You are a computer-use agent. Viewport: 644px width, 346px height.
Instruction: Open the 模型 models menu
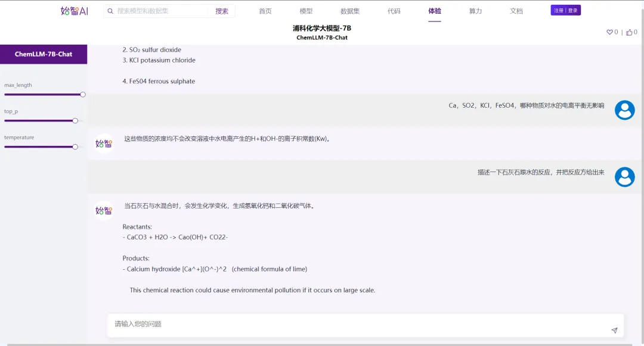pyautogui.click(x=306, y=11)
